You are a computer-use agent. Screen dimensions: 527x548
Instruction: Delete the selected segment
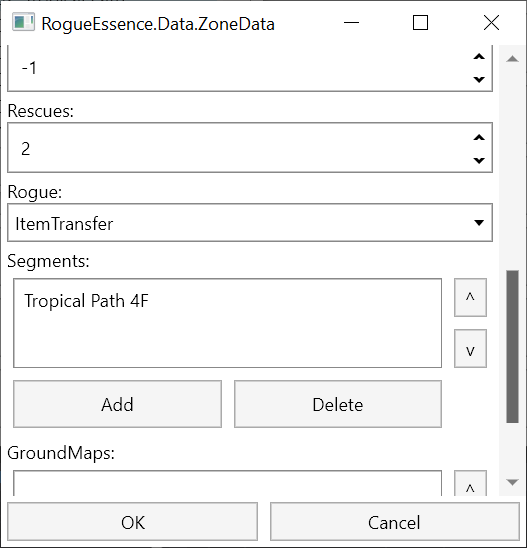[x=338, y=404]
